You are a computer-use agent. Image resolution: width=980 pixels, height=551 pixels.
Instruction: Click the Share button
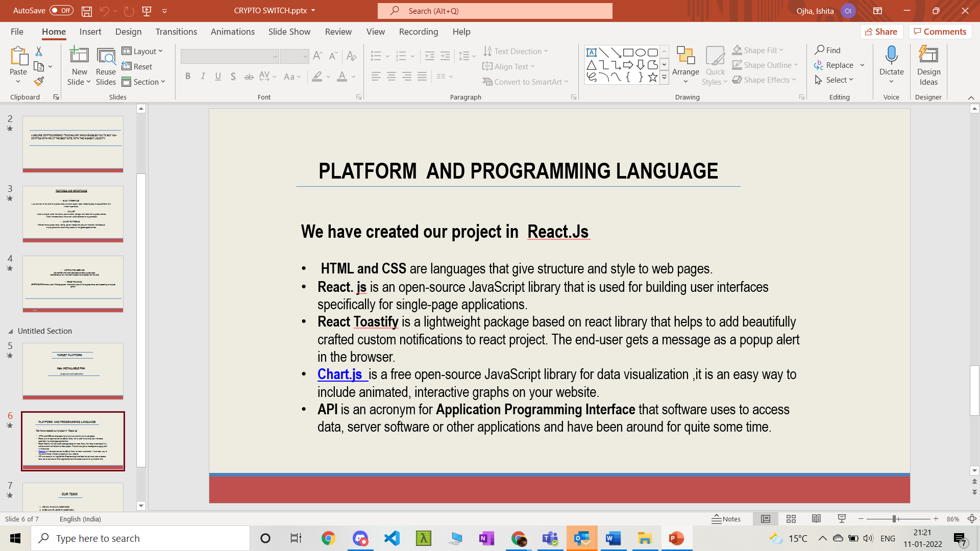click(881, 32)
